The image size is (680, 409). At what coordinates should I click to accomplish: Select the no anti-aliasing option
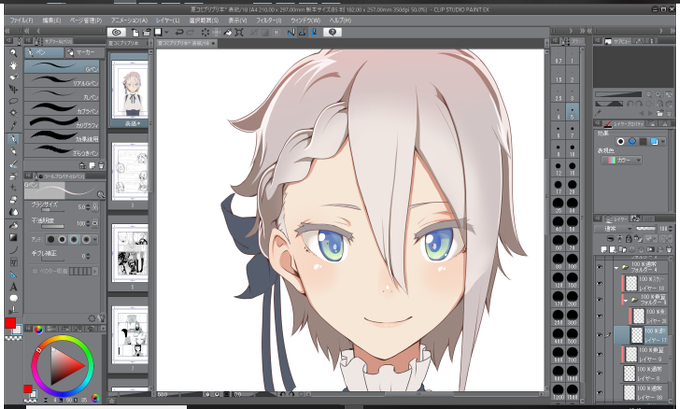pos(51,239)
